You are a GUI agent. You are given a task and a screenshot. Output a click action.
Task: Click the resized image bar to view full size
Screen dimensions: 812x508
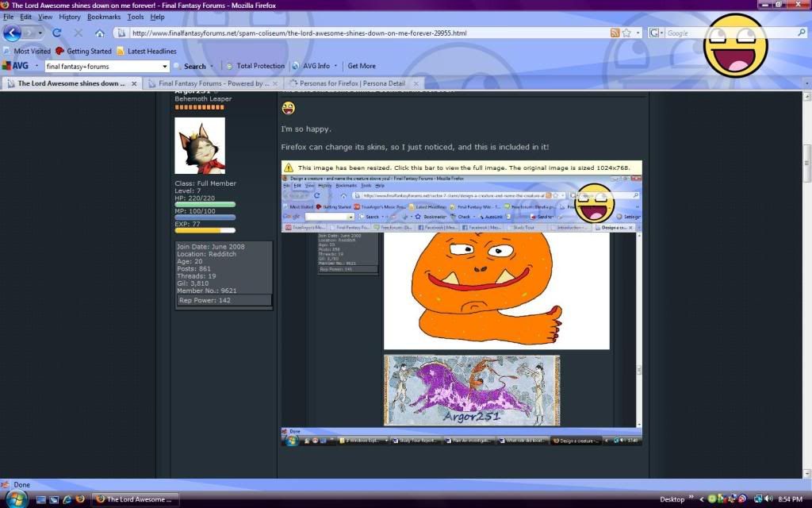(x=462, y=167)
